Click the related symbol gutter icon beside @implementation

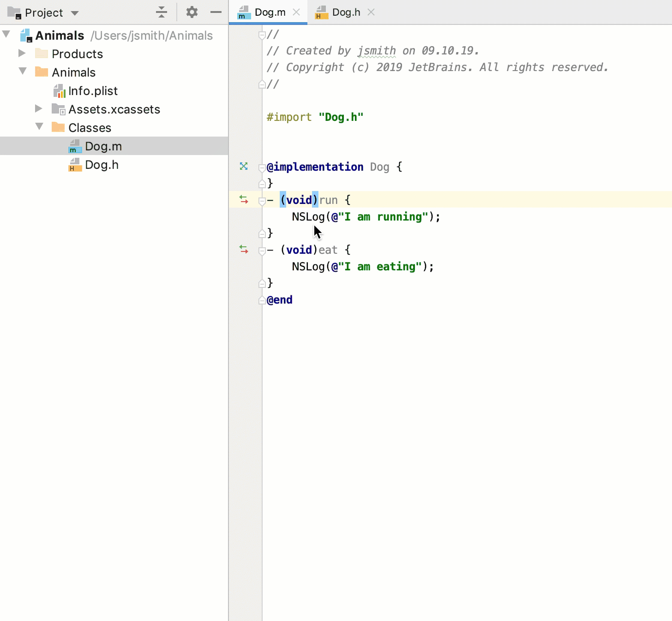(243, 166)
